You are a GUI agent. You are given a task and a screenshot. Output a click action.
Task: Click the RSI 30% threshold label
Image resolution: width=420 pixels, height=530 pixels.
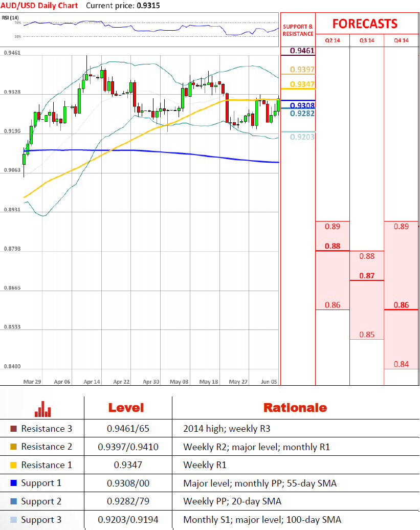17,36
